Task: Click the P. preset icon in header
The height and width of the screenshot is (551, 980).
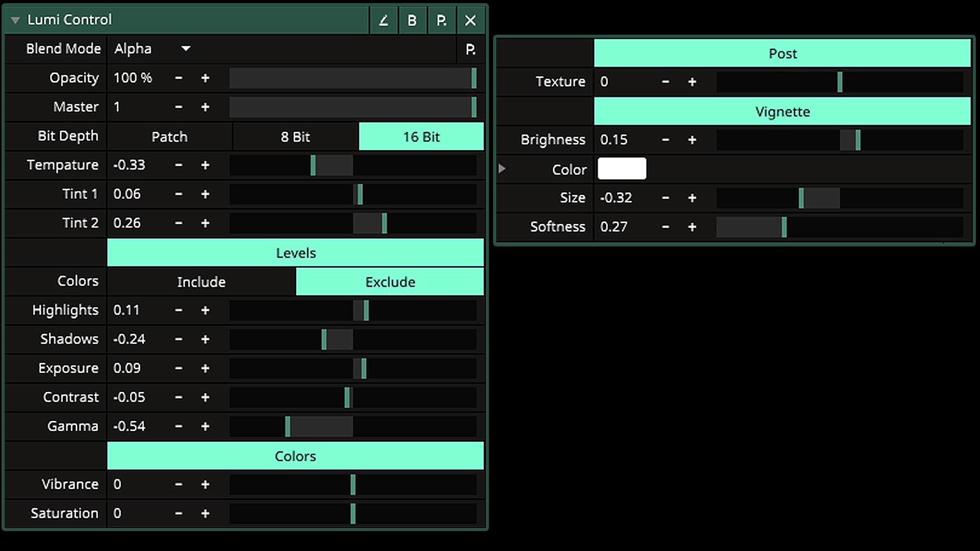Action: click(x=442, y=20)
